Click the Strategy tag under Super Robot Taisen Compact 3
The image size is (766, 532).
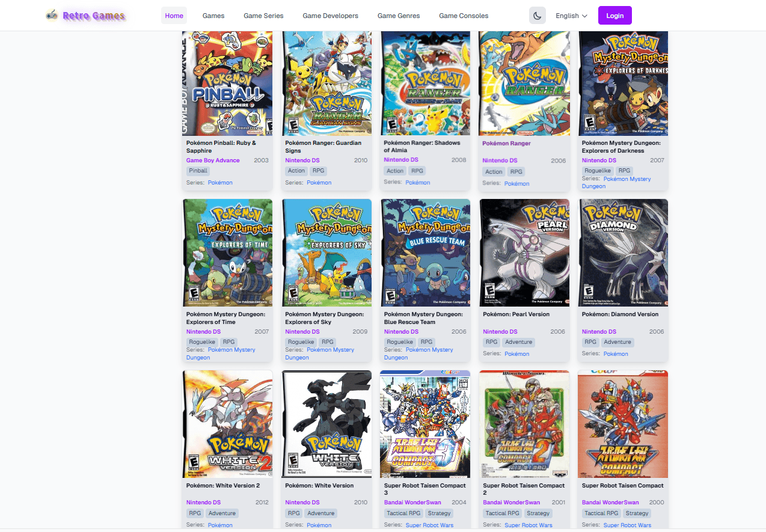[x=439, y=513]
